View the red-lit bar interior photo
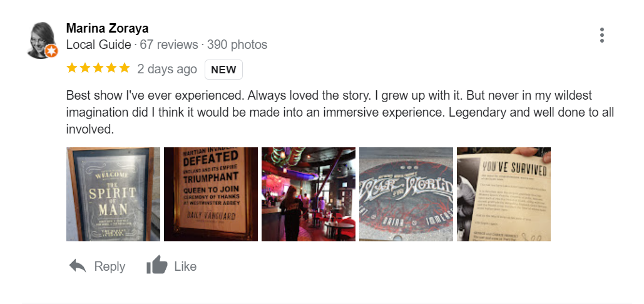This screenshot has height=304, width=644. (x=309, y=194)
